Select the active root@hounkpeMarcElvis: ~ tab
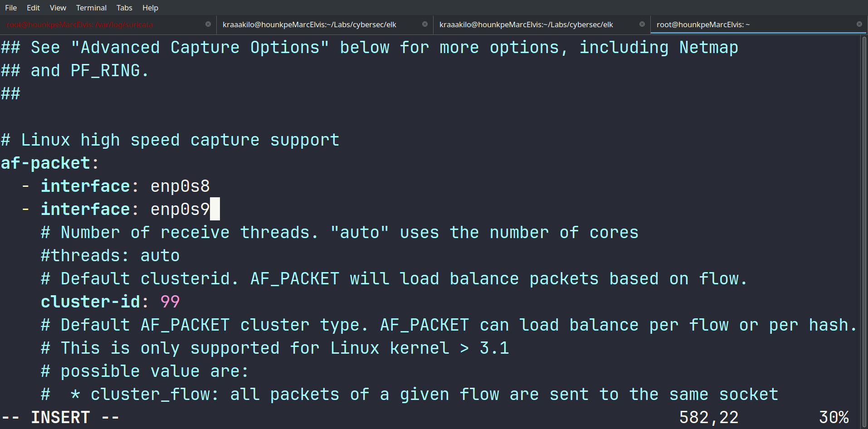This screenshot has width=868, height=429. coord(703,24)
